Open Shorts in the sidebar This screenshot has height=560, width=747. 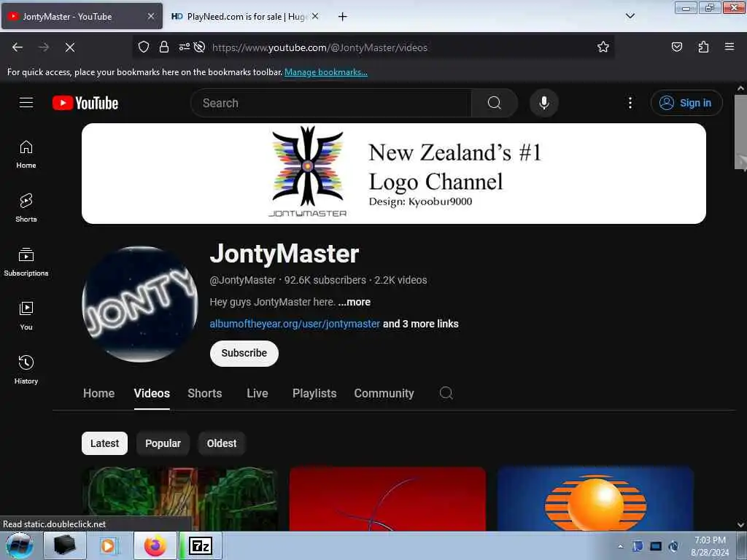[x=26, y=209]
